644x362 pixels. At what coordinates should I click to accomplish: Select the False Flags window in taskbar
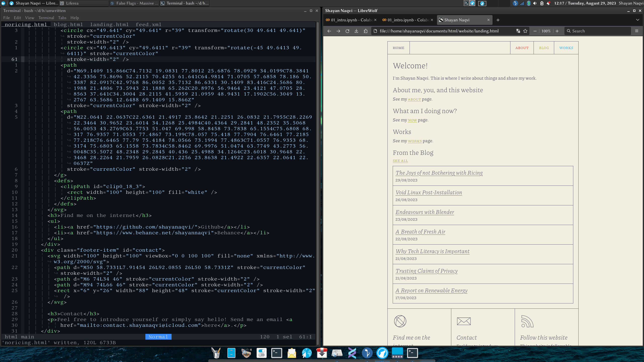(x=134, y=3)
